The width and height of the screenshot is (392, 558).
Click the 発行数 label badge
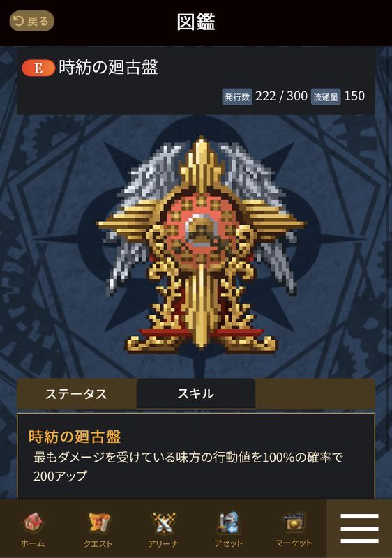[237, 97]
